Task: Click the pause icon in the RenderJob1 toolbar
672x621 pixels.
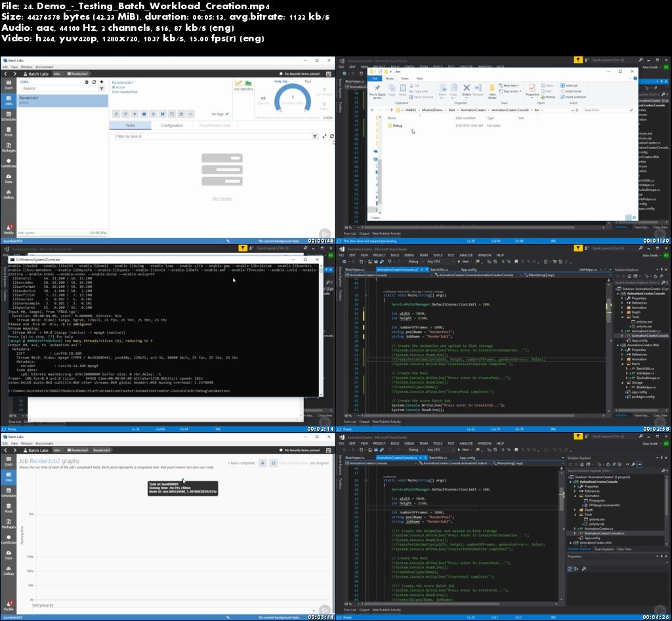Action: pos(163,114)
